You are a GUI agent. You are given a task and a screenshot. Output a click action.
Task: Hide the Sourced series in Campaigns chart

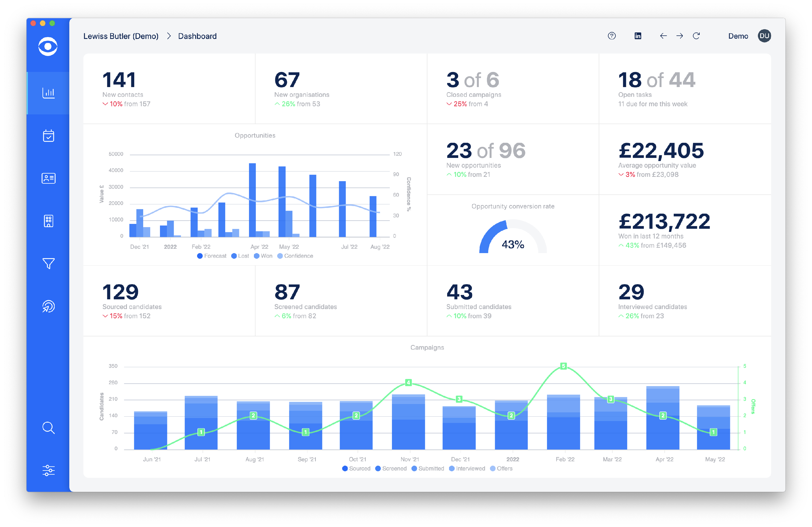pyautogui.click(x=356, y=468)
